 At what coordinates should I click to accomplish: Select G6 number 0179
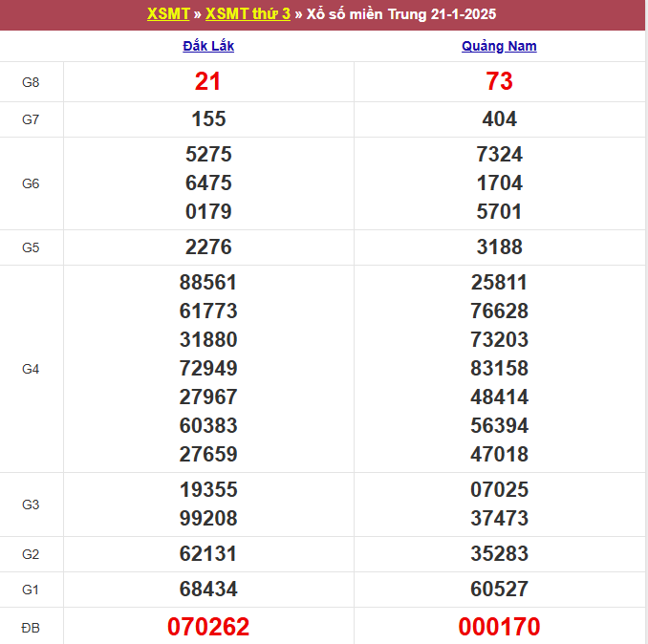click(x=208, y=211)
